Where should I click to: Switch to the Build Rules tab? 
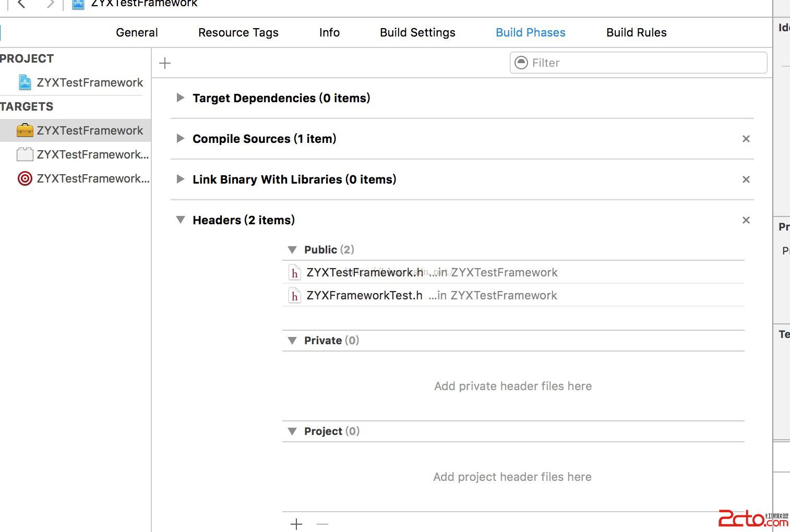pos(636,32)
